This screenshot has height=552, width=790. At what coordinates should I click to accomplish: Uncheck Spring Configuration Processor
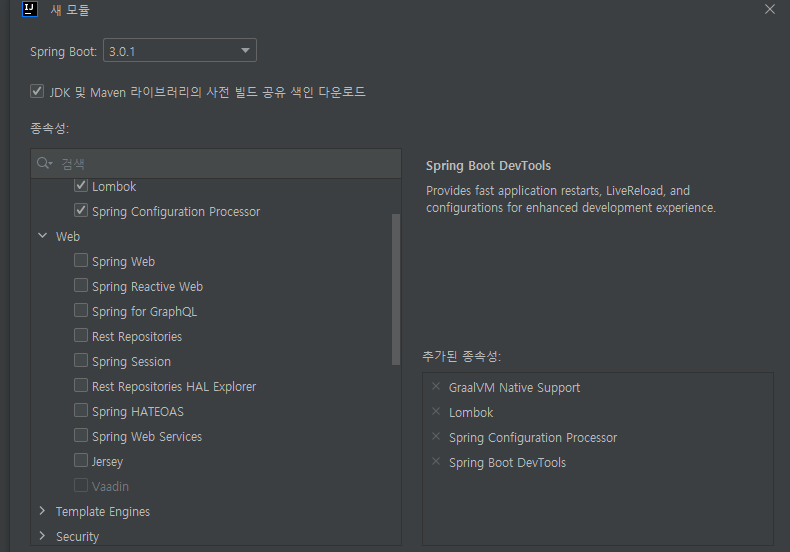click(81, 210)
